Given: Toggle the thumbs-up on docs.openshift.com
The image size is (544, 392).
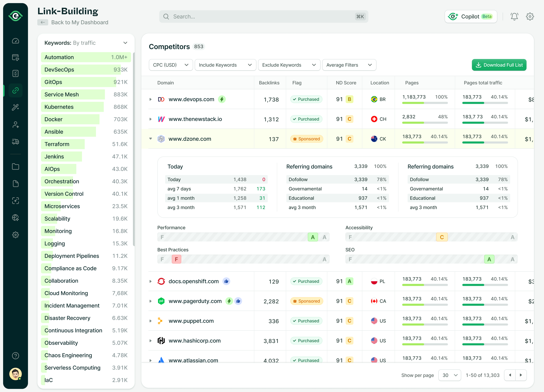Looking at the screenshot, I should [226, 281].
